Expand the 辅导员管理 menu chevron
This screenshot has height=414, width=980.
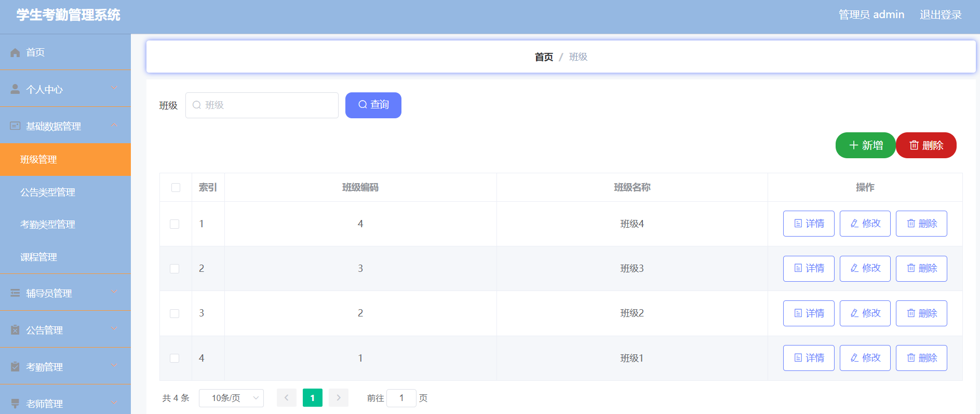click(114, 292)
